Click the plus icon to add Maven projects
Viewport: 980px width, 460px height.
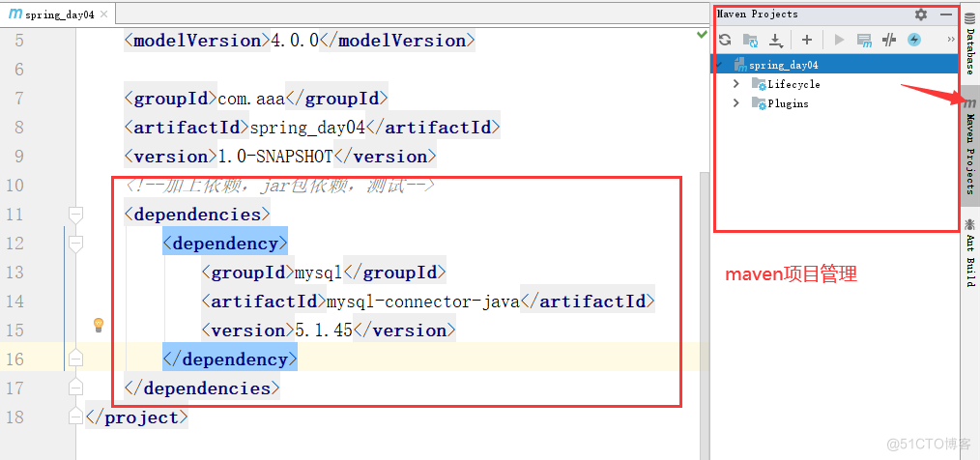coord(807,40)
